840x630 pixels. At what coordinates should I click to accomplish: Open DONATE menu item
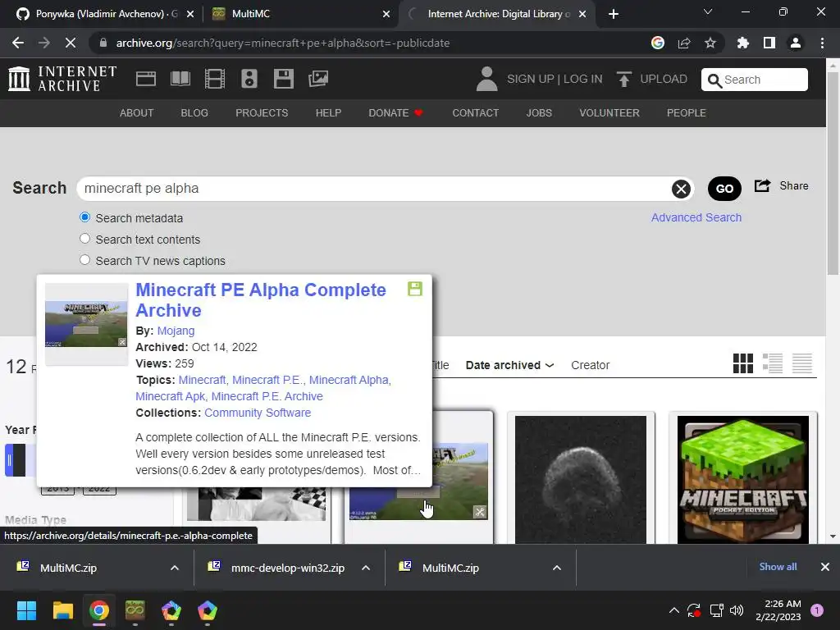pyautogui.click(x=396, y=113)
